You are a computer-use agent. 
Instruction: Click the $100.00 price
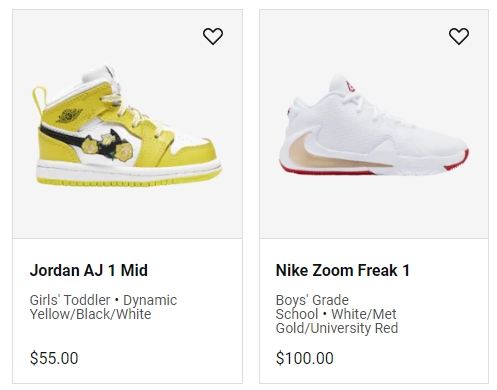point(305,358)
